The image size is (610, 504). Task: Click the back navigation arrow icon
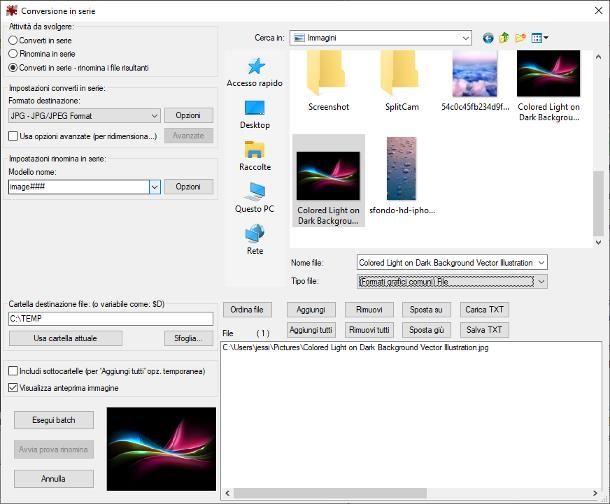point(488,38)
